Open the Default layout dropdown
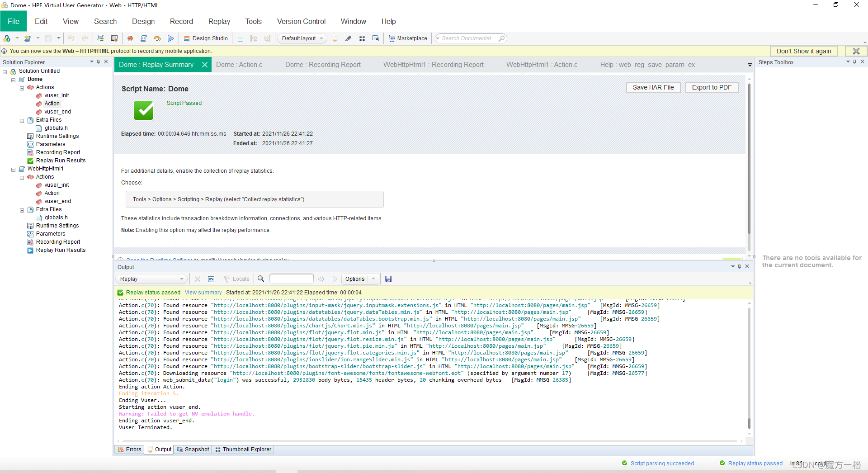The image size is (868, 473). pyautogui.click(x=302, y=38)
